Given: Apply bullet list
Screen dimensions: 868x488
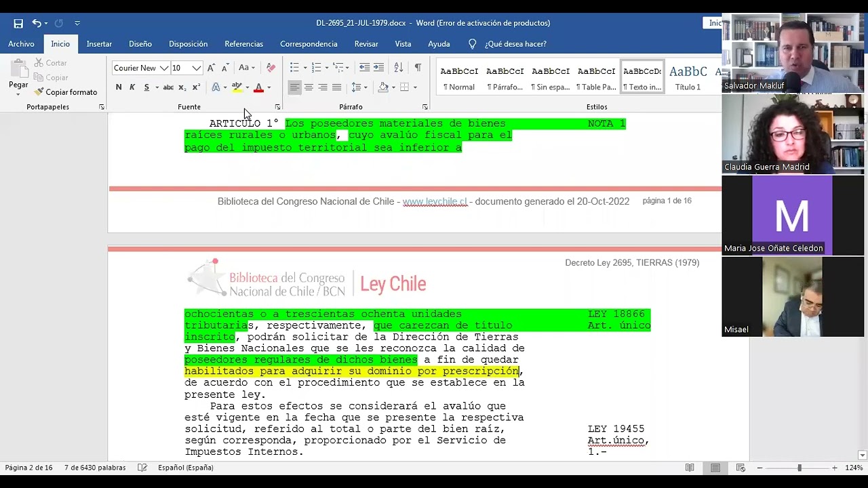Looking at the screenshot, I should click(294, 68).
